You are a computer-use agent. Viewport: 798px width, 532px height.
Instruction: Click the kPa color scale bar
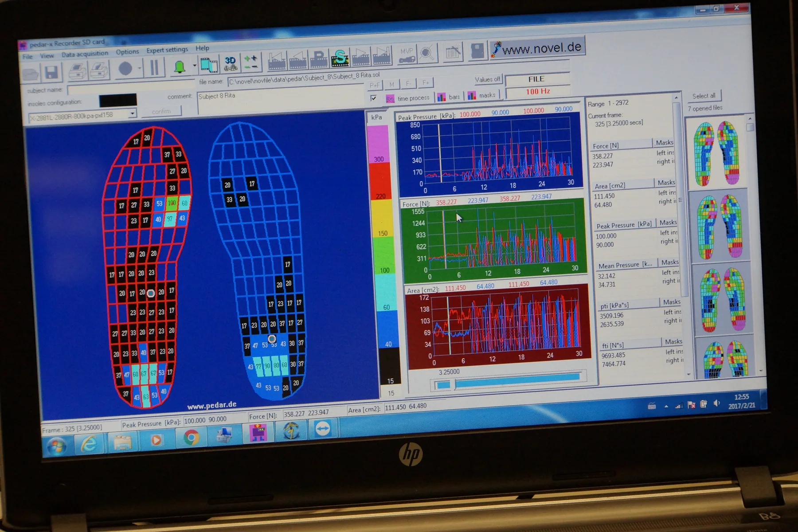point(383,255)
